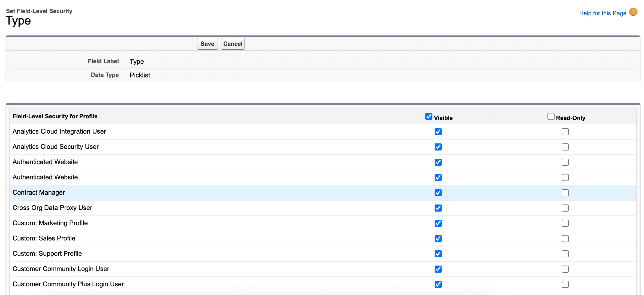Screen dimensions: 644x295
Task: Toggle the Read-Only header checkbox for all profiles
Action: point(551,117)
